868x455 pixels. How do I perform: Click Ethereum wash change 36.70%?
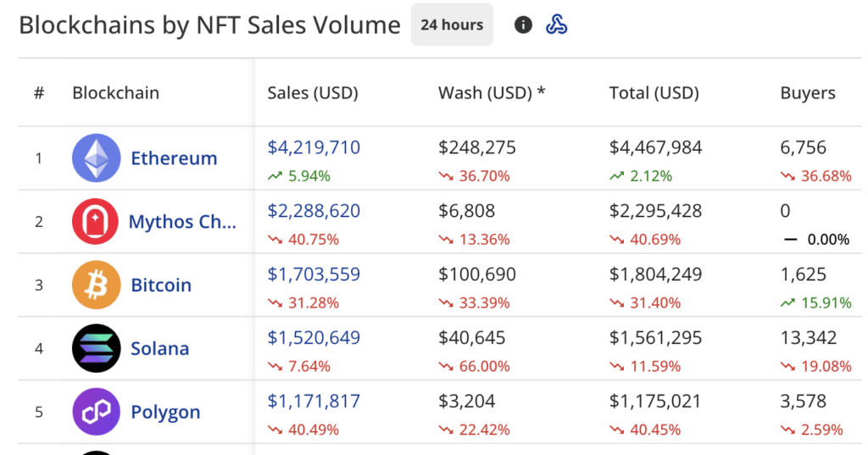(x=475, y=176)
